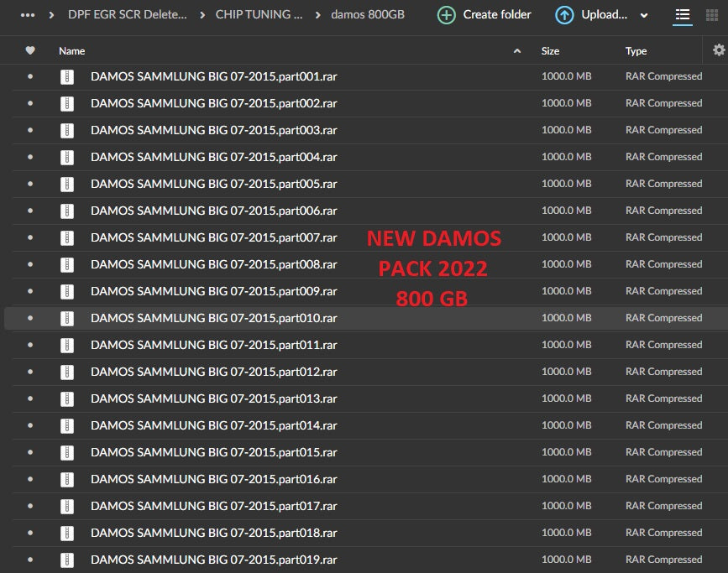Click the RAR file icon of part017.rar
728x573 pixels.
pyautogui.click(x=67, y=506)
